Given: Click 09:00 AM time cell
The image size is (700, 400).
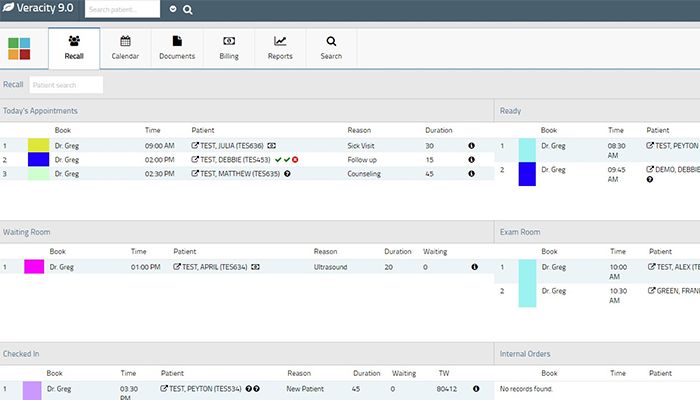Looking at the screenshot, I should click(x=159, y=146).
